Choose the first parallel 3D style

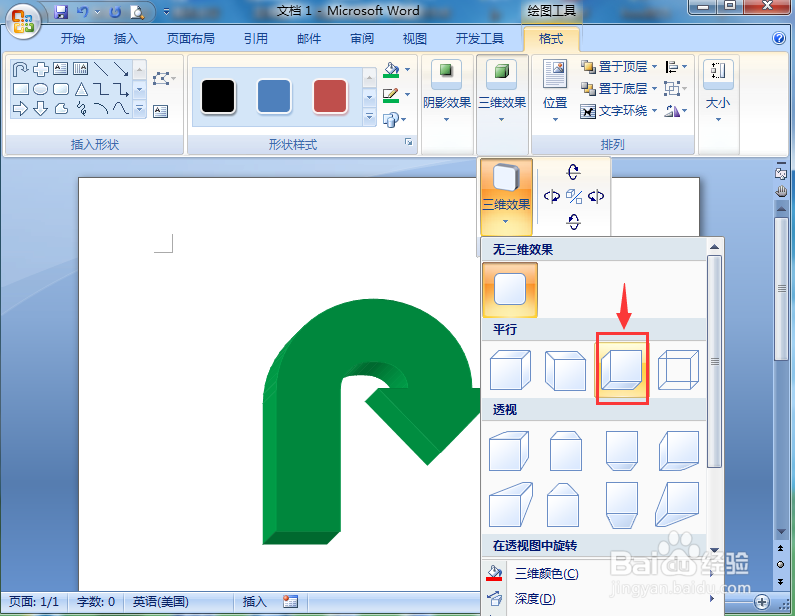point(510,370)
